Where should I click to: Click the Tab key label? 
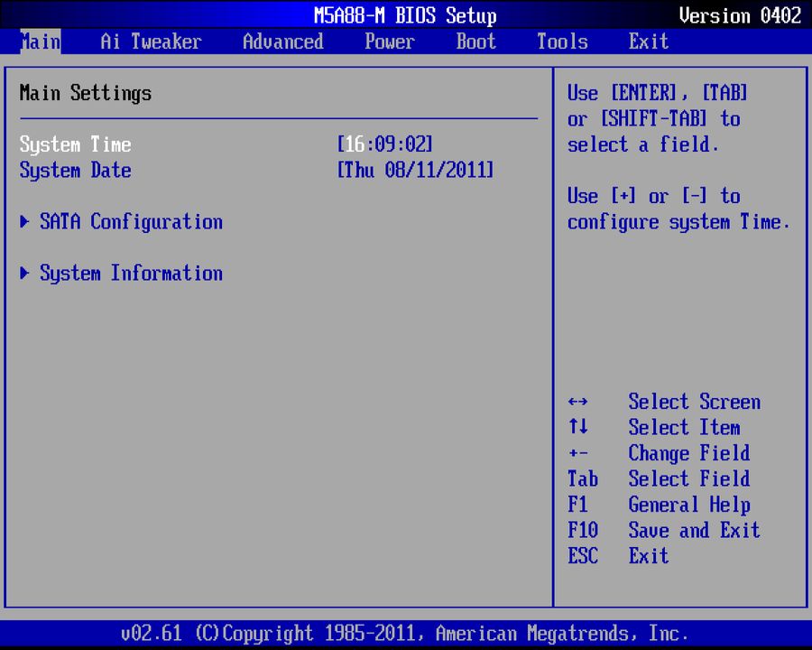coord(583,479)
